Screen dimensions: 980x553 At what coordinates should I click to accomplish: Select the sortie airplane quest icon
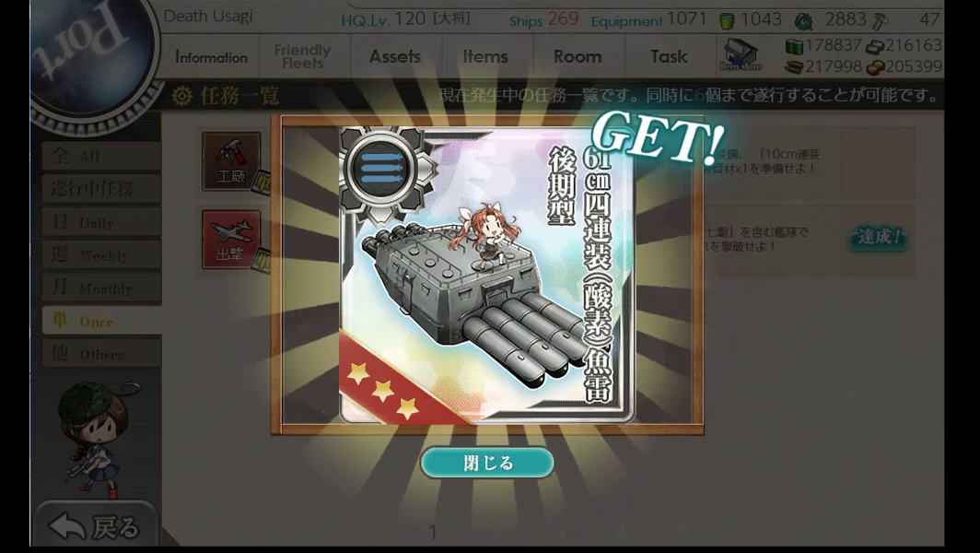(x=231, y=240)
